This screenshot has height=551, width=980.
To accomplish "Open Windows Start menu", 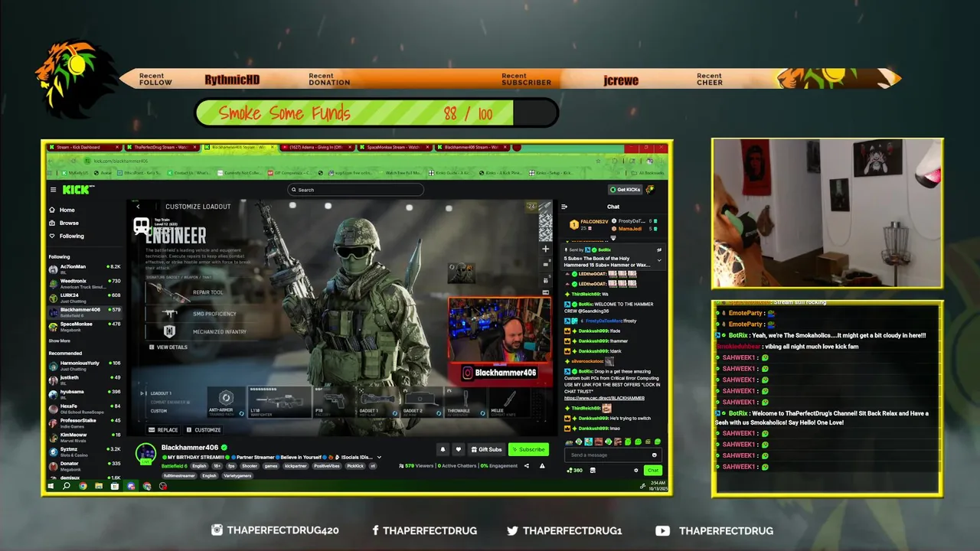I will click(x=51, y=486).
